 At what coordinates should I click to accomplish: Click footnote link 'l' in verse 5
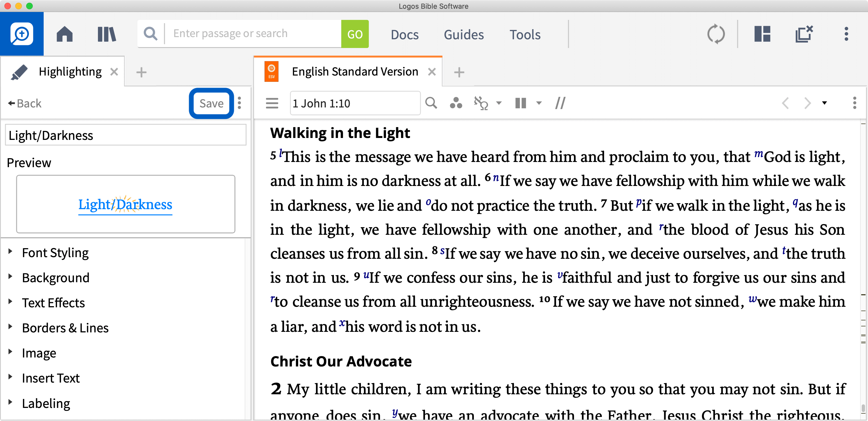click(281, 153)
